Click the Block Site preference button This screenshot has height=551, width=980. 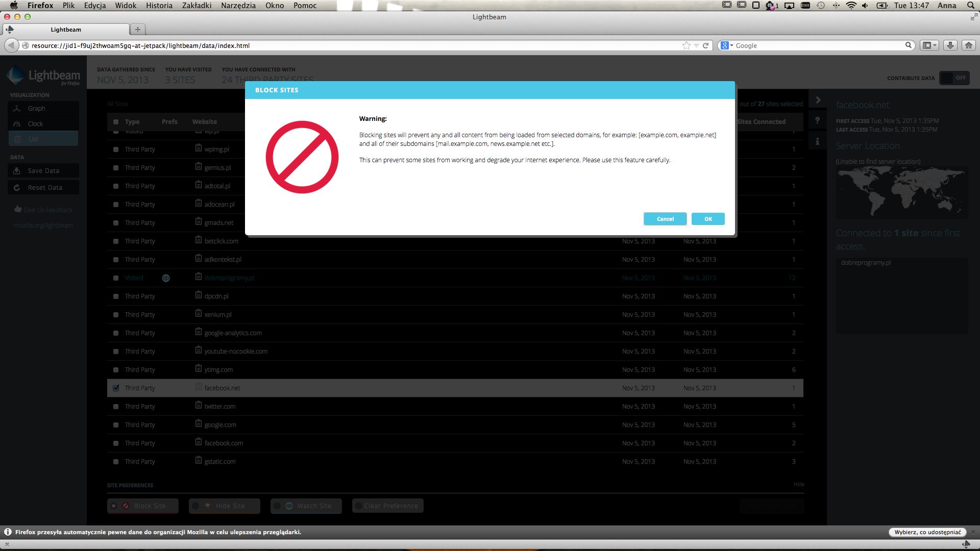(143, 506)
